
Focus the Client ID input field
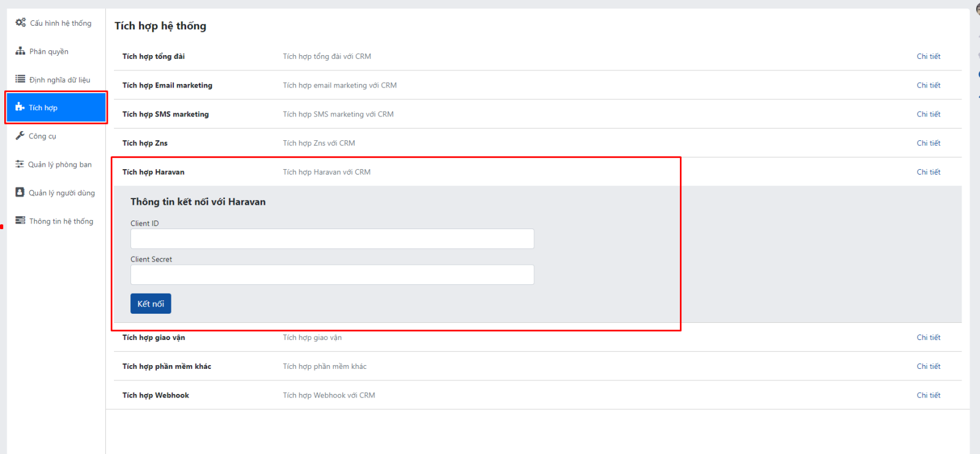click(332, 239)
